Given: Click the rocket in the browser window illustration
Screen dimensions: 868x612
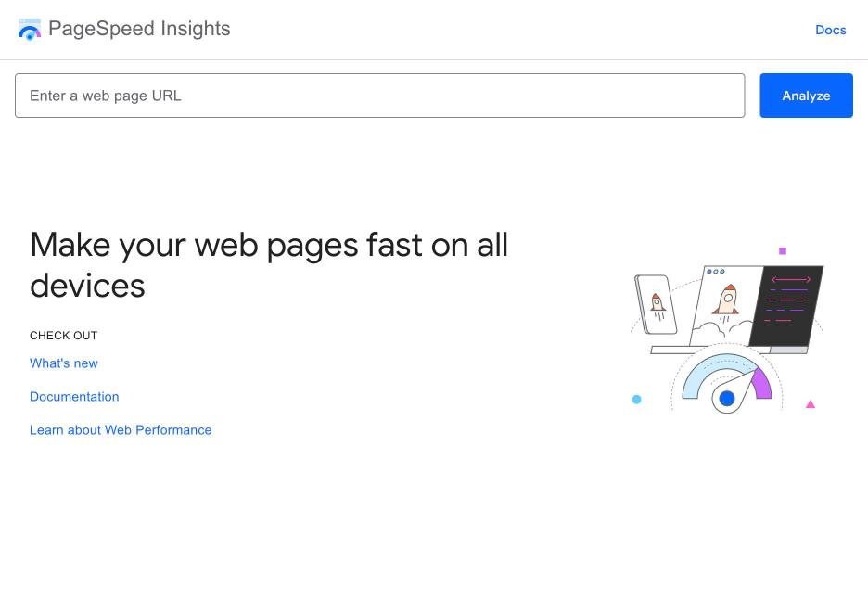Looking at the screenshot, I should tap(727, 300).
